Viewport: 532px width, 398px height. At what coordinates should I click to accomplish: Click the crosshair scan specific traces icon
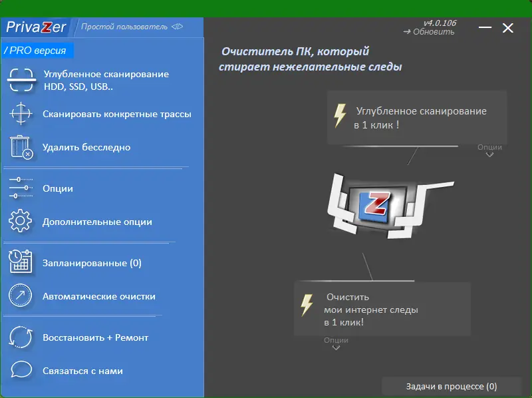[x=21, y=113]
